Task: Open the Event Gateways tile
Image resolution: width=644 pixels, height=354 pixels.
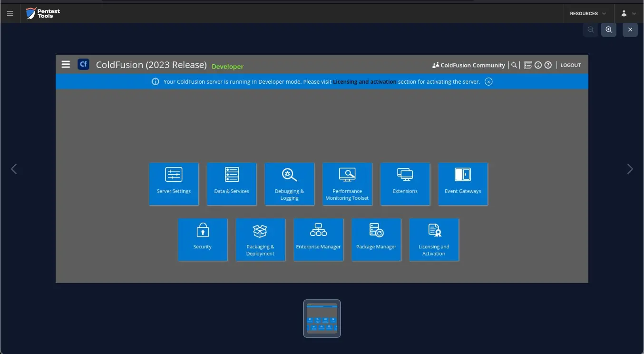Action: (x=463, y=184)
